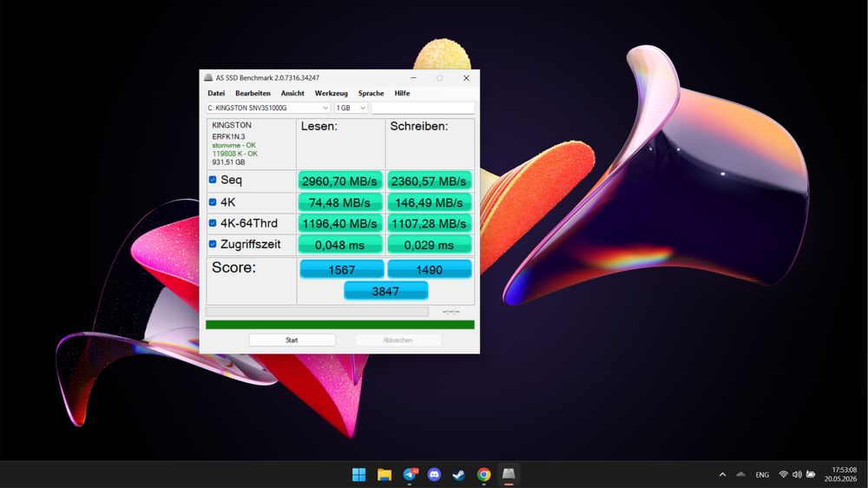
Task: Open Steam from the taskbar
Action: pyautogui.click(x=459, y=474)
